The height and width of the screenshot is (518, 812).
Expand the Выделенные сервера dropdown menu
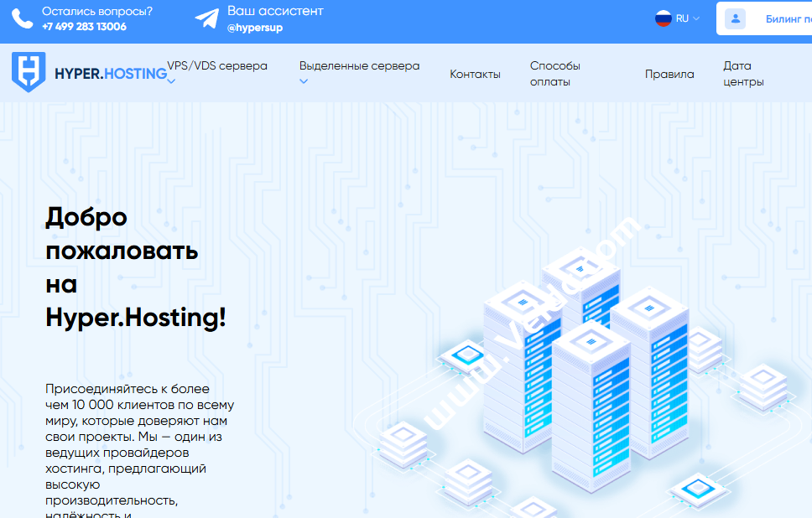(x=359, y=65)
